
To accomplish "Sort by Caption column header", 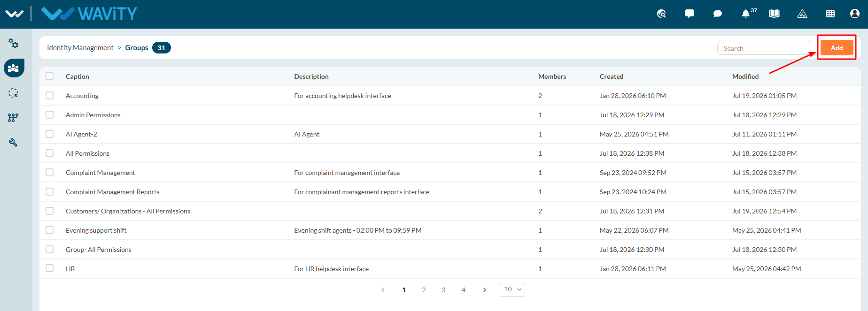I will (x=77, y=76).
